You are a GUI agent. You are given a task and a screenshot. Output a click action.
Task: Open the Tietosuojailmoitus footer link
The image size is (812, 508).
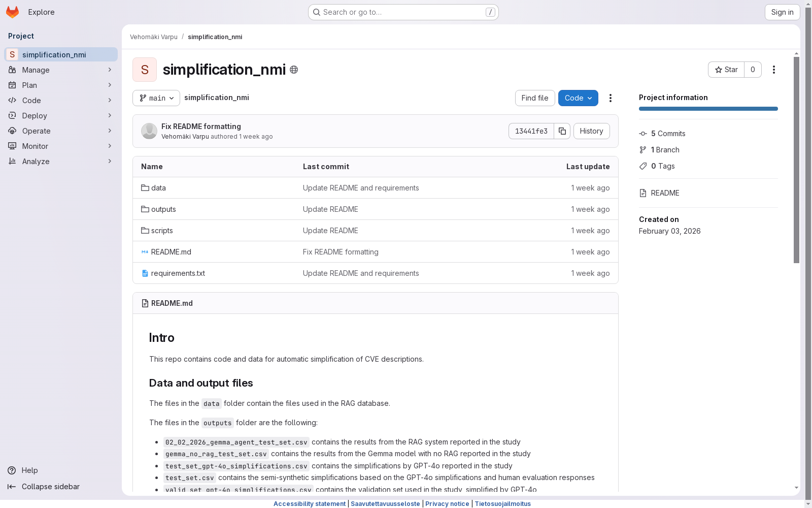(x=502, y=504)
